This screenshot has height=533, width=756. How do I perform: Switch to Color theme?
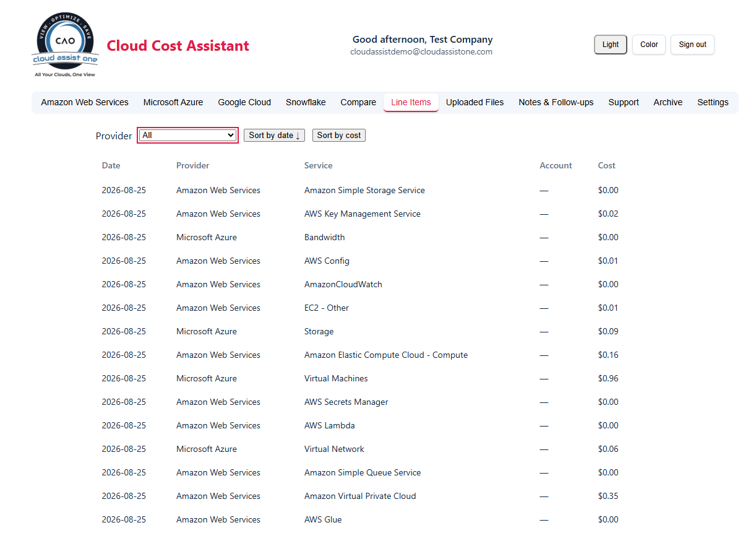(x=649, y=45)
